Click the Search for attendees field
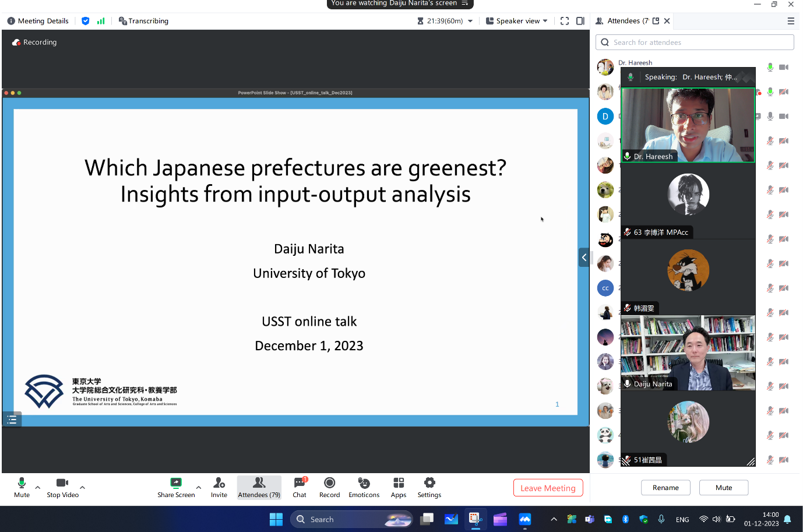This screenshot has height=532, width=803. 695,43
